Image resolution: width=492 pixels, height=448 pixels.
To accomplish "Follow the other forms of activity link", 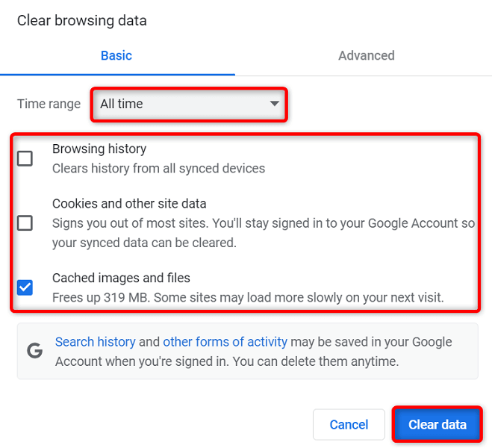I will coord(225,342).
